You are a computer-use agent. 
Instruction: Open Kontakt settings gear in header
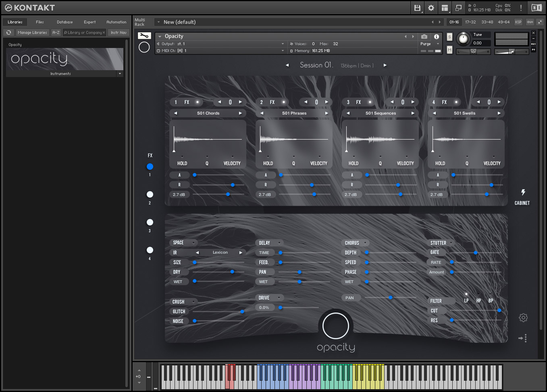click(431, 8)
